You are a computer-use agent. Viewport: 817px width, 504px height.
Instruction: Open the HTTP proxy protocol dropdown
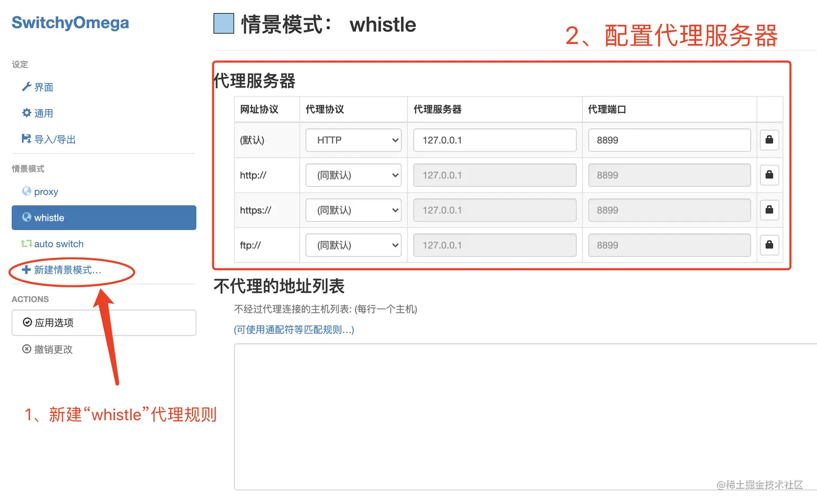tap(353, 140)
